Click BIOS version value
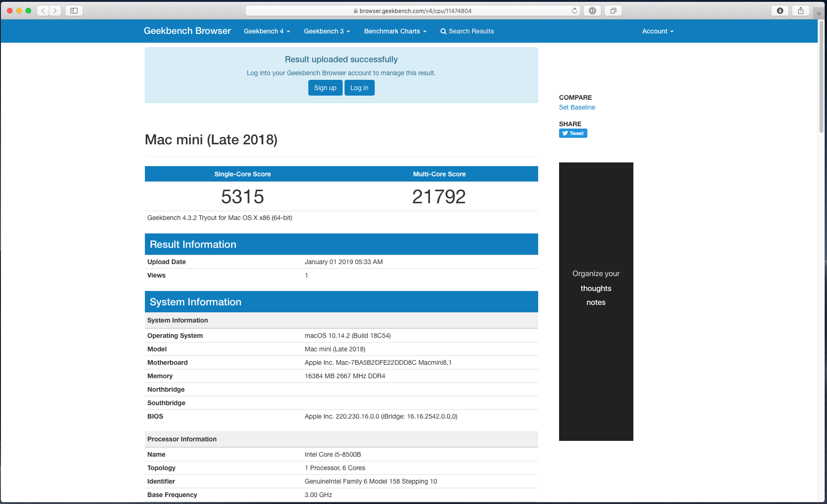 click(x=381, y=416)
